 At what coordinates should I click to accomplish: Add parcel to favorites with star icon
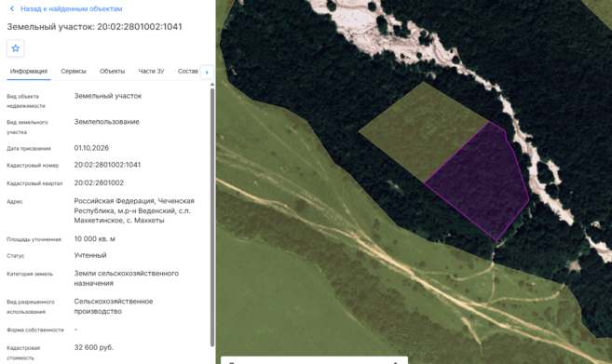(x=16, y=48)
